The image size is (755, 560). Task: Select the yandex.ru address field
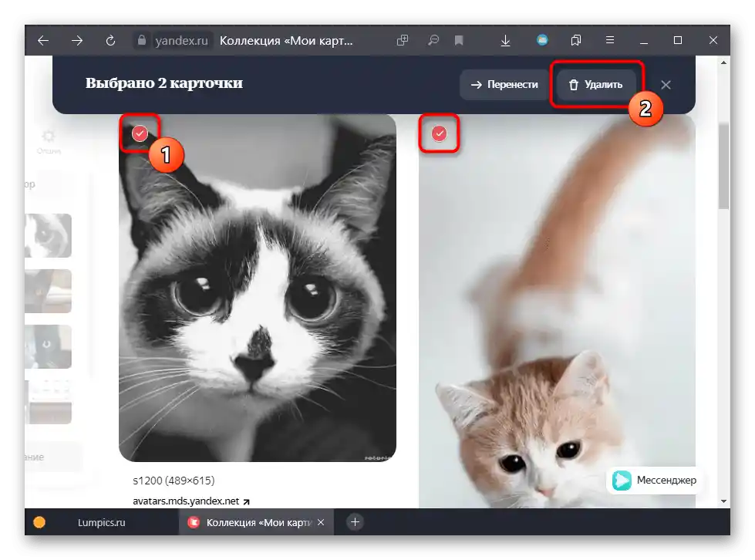pyautogui.click(x=181, y=40)
